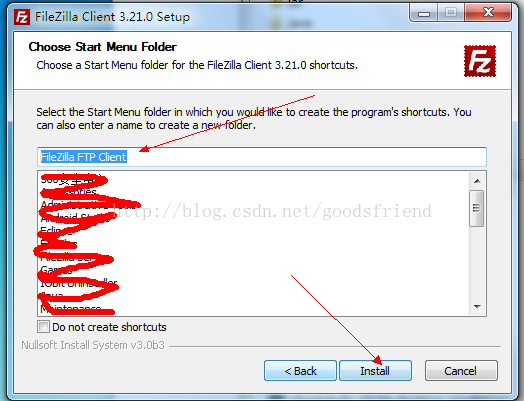Click the up arrow of folder list scrollbar
Screen dimensions: 524x401
click(x=477, y=181)
